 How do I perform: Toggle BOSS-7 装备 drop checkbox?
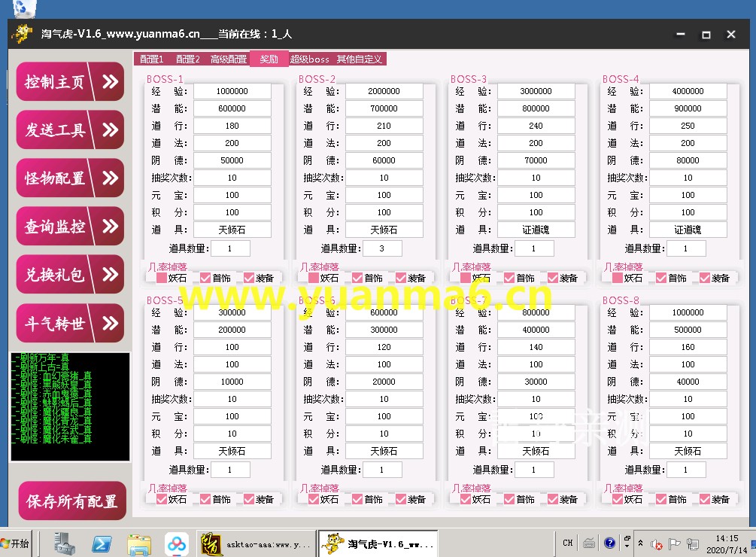(553, 499)
